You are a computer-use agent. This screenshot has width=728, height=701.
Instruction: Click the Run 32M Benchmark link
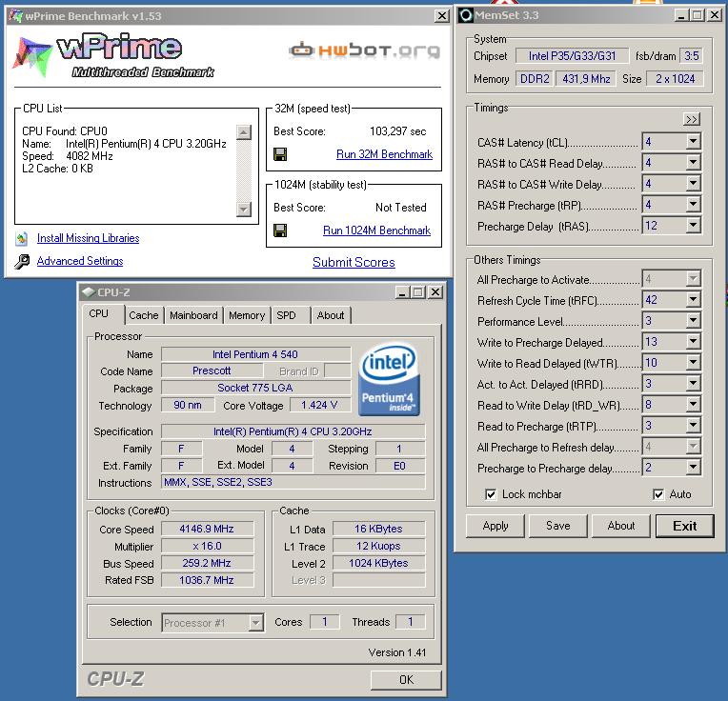tap(384, 154)
